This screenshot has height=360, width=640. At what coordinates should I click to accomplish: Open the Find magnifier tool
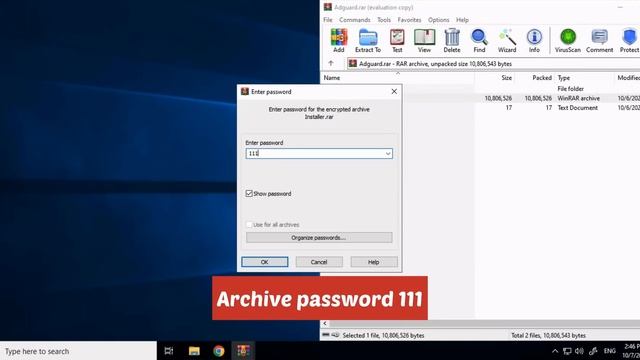tap(479, 40)
